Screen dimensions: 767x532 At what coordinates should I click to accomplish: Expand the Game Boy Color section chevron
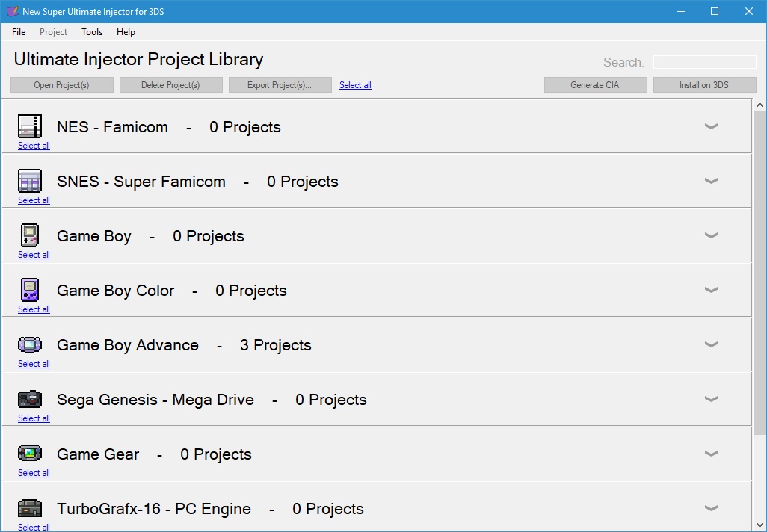point(711,290)
